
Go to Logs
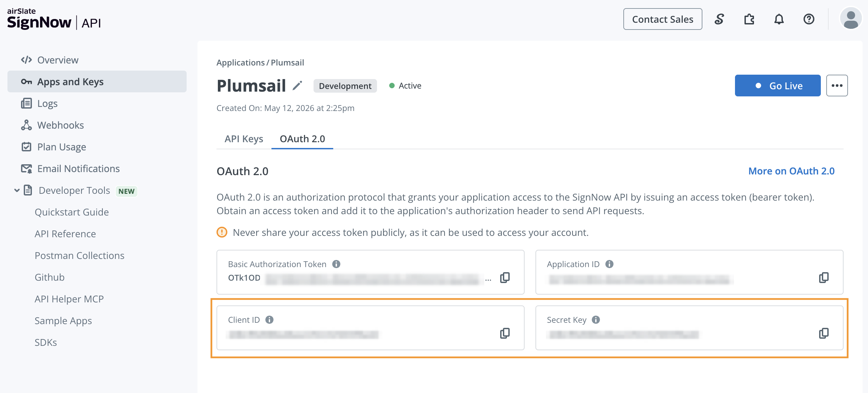47,103
